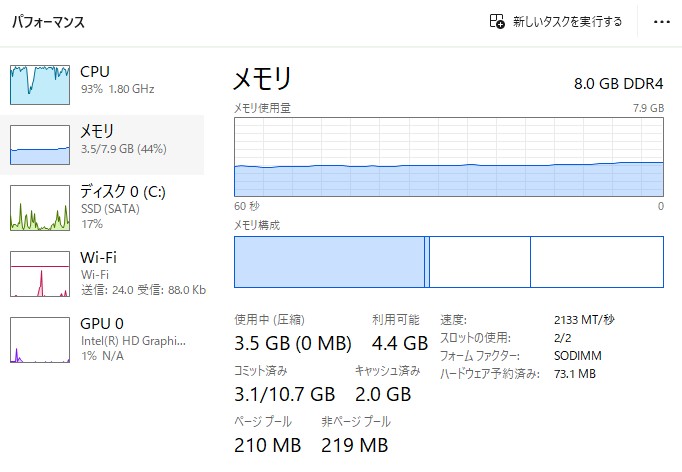Click the スロットの使用 label
Image resolution: width=682 pixels, height=472 pixels.
tap(475, 338)
